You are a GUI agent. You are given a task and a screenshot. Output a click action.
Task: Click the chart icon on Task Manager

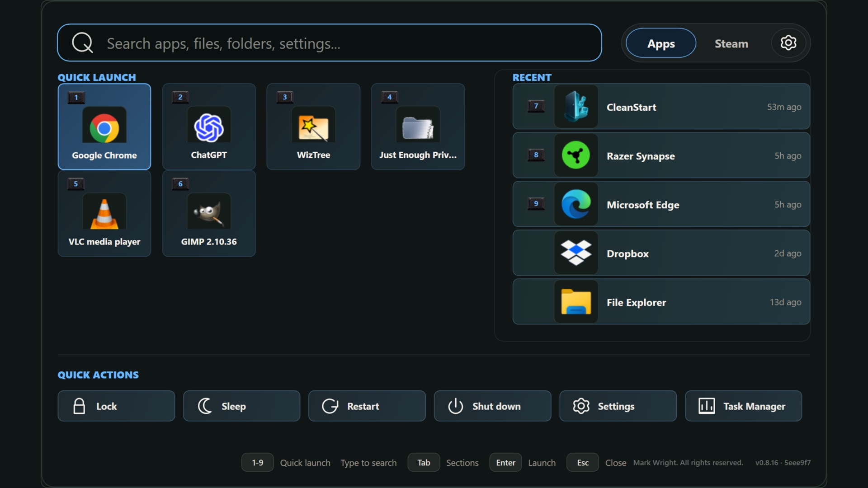707,406
